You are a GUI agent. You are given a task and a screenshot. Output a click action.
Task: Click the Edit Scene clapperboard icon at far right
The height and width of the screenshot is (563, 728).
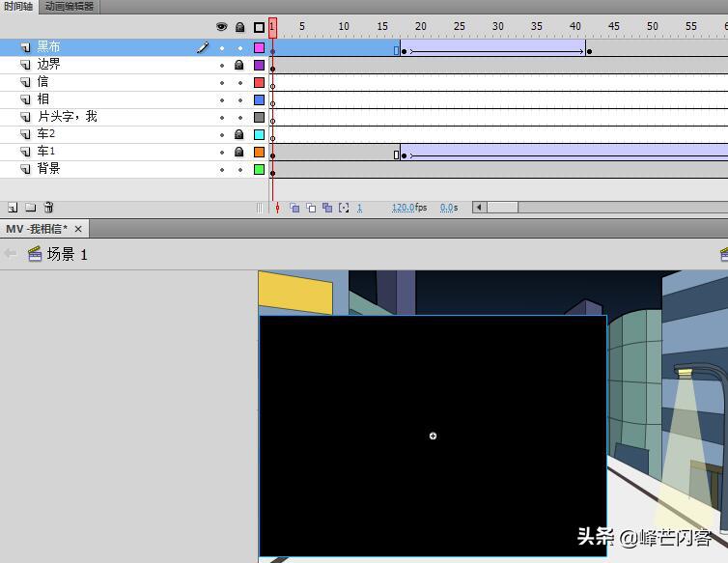723,254
